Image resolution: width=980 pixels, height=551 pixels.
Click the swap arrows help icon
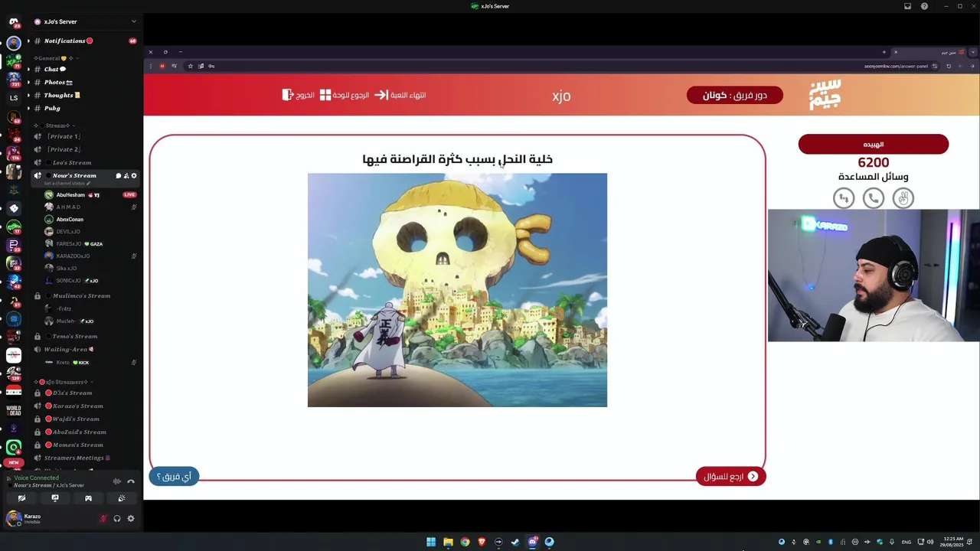tap(843, 198)
